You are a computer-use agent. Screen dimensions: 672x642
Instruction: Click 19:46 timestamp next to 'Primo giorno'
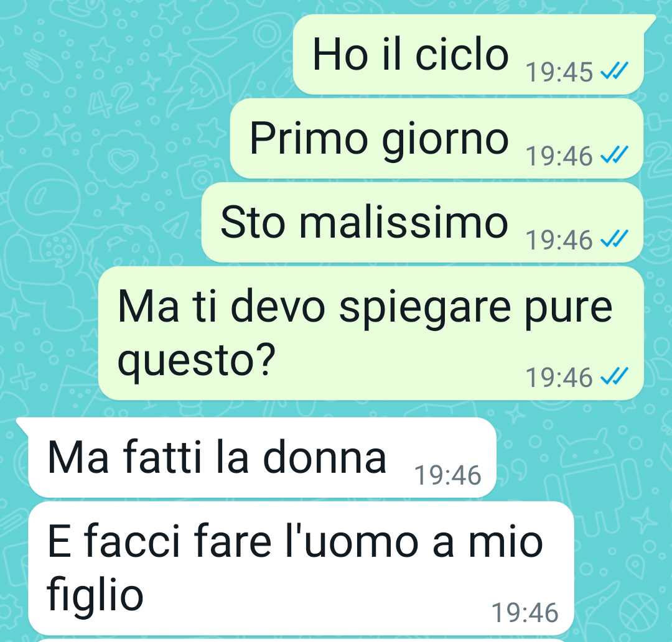tap(559, 156)
